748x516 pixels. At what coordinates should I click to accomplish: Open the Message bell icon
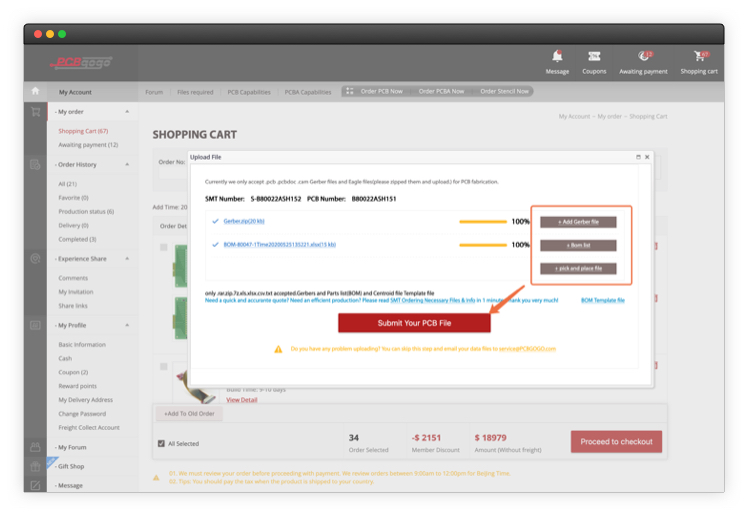[557, 56]
